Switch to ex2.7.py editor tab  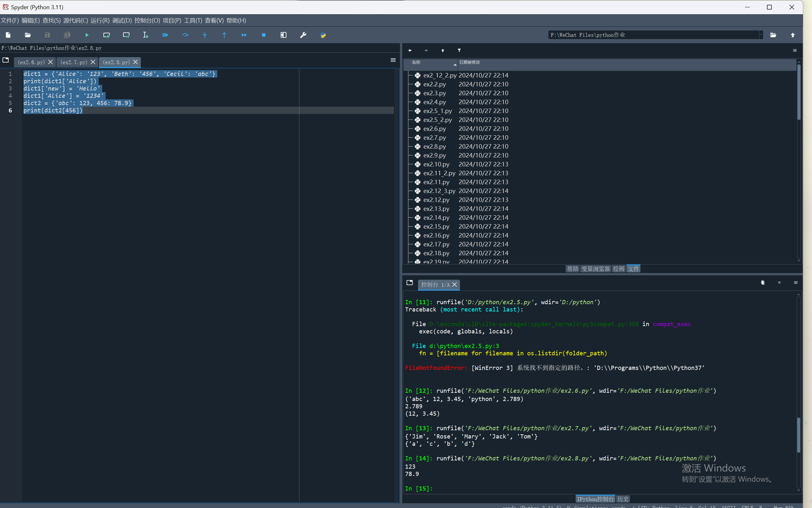[x=74, y=62]
